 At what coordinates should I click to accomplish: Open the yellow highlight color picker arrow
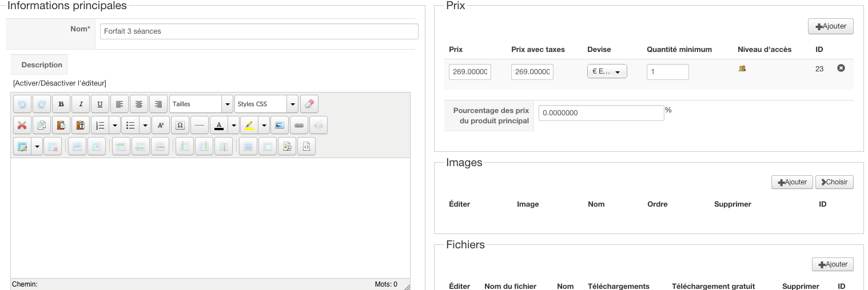(x=264, y=126)
